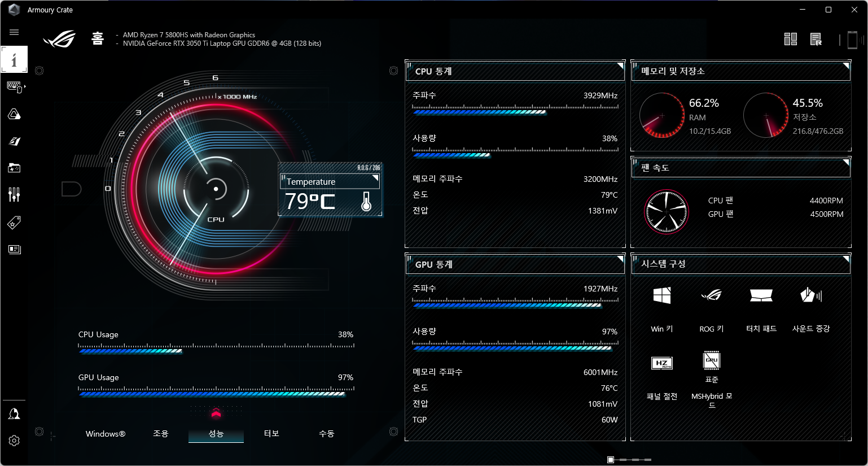The height and width of the screenshot is (466, 868).
Task: Click the thermometer icon in Temperature widget
Action: [x=366, y=201]
